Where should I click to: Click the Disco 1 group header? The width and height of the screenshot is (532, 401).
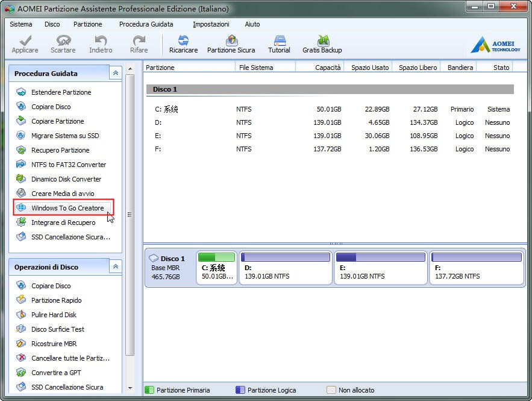(330, 89)
